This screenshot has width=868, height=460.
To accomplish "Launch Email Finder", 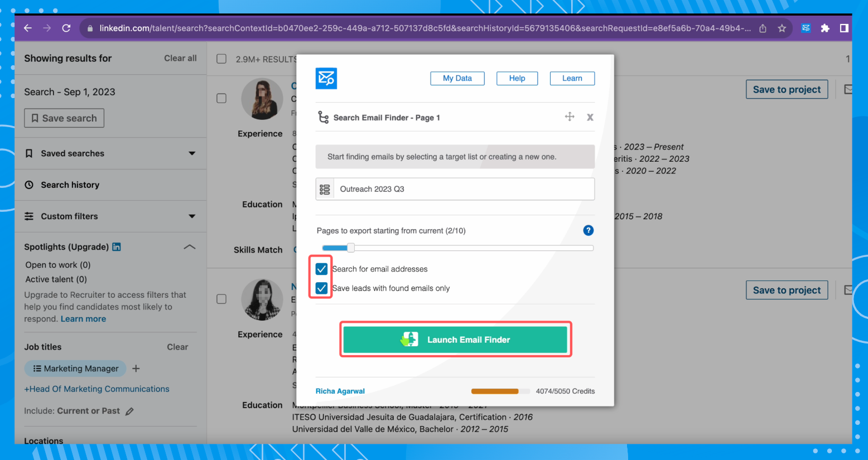I will click(x=455, y=340).
